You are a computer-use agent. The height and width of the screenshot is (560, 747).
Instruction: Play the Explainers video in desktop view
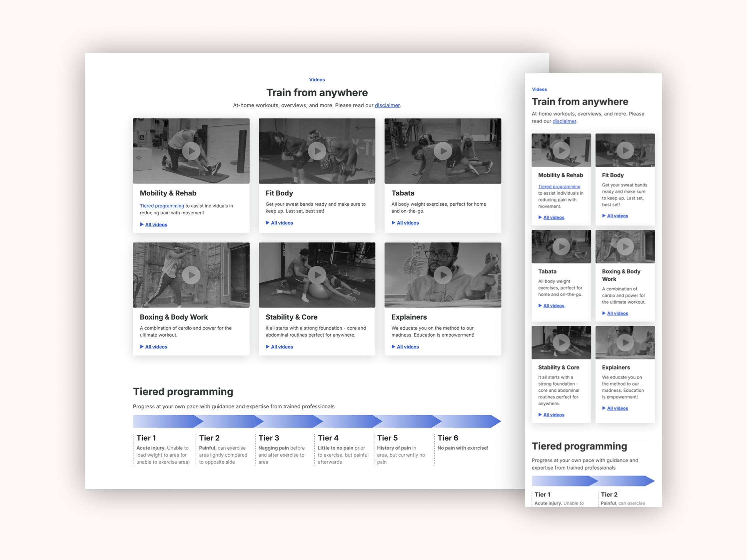click(443, 275)
